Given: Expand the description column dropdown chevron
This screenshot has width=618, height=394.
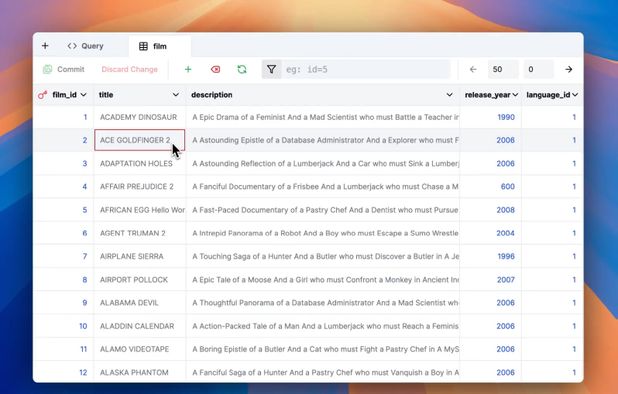Looking at the screenshot, I should (x=449, y=95).
